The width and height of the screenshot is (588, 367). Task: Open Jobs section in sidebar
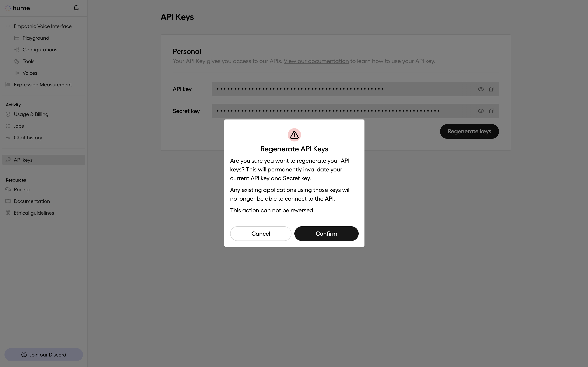coord(19,126)
